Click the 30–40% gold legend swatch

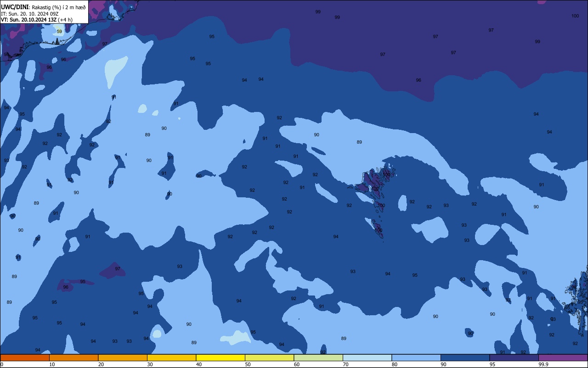(x=171, y=357)
